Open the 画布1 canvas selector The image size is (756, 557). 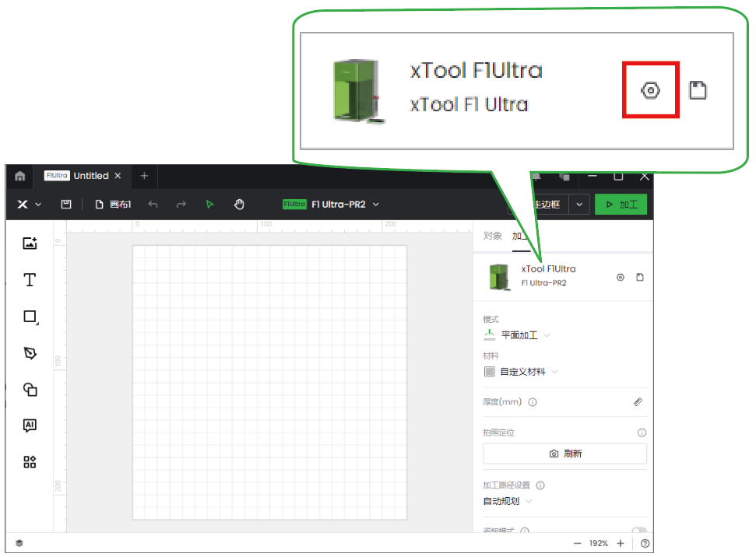pos(114,205)
